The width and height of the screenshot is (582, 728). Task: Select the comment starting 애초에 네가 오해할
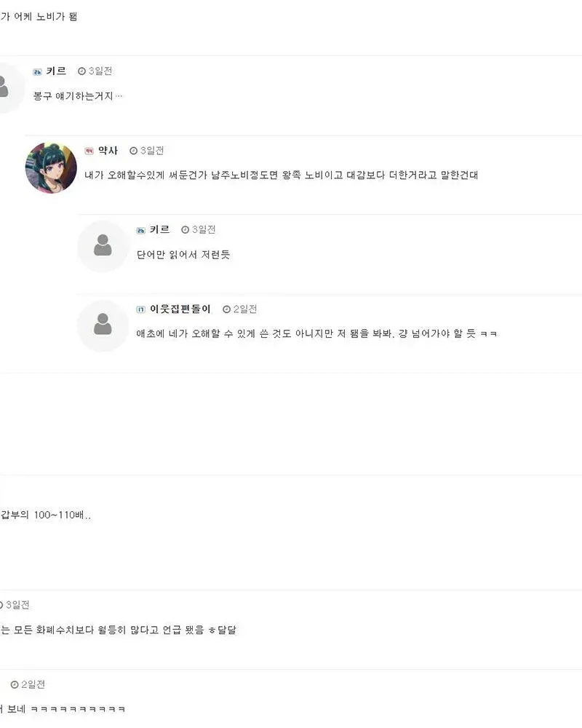click(316, 333)
